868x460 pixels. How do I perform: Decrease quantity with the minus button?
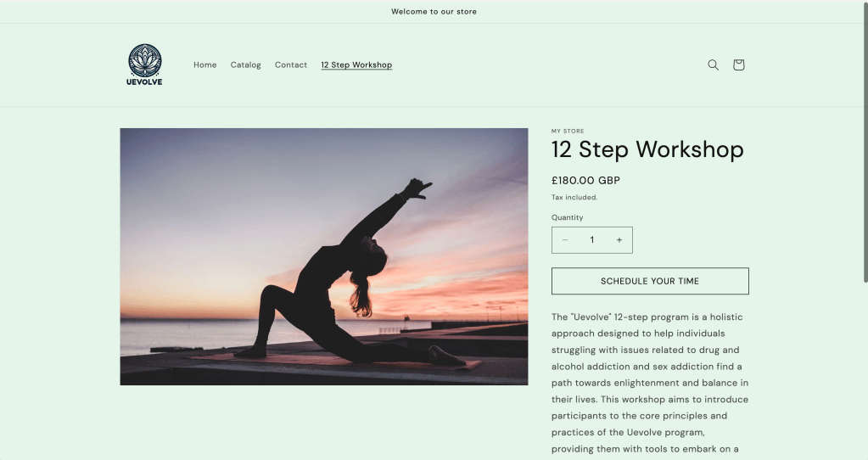564,239
